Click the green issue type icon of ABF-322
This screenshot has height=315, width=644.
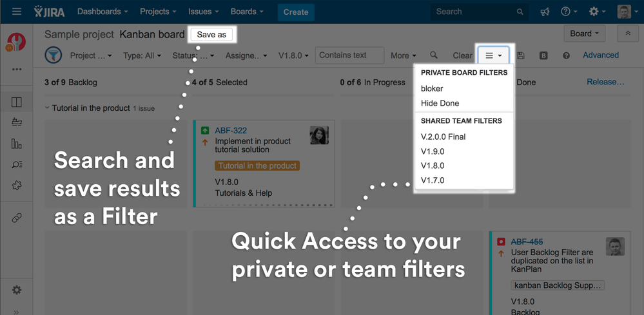205,131
